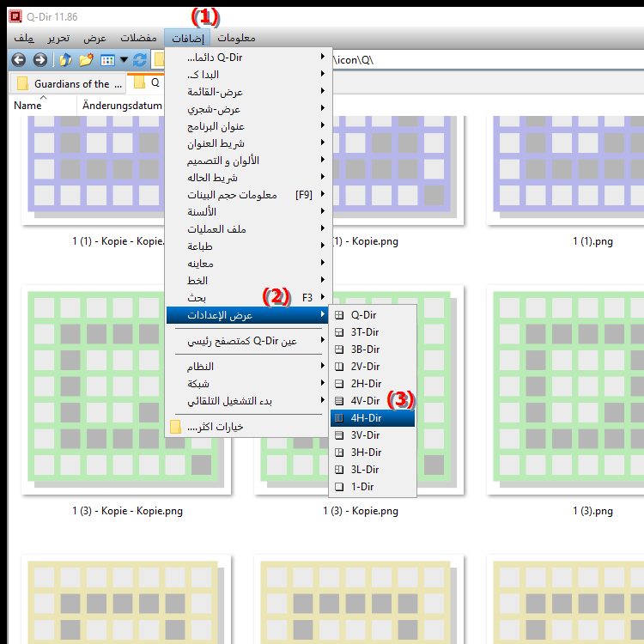Viewport: 644px width, 644px height.
Task: Open عين Q-Dir كمتصفح رئيسي submenu
Action: coord(247,341)
